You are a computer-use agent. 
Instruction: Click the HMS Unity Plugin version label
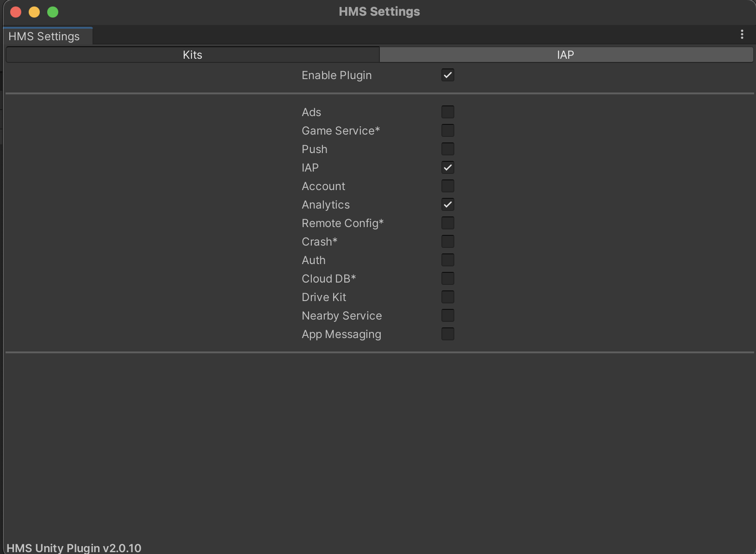75,548
